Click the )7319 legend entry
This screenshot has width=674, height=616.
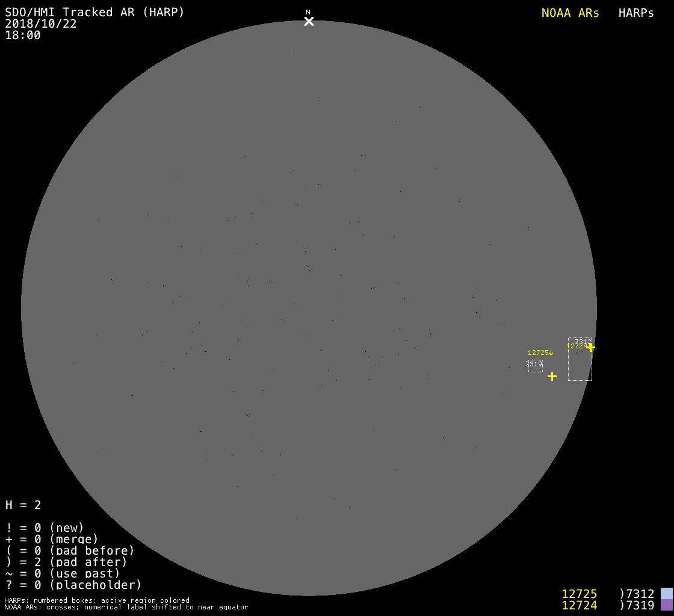coord(637,605)
